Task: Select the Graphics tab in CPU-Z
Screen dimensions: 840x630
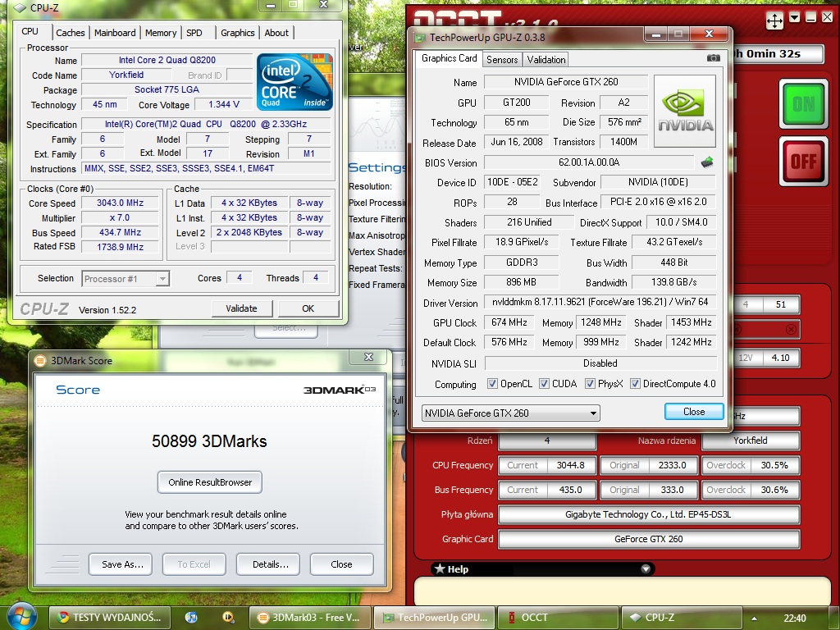Action: point(237,33)
